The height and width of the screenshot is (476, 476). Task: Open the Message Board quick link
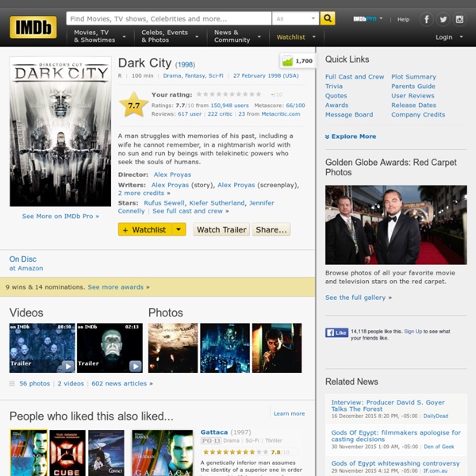[x=349, y=114]
